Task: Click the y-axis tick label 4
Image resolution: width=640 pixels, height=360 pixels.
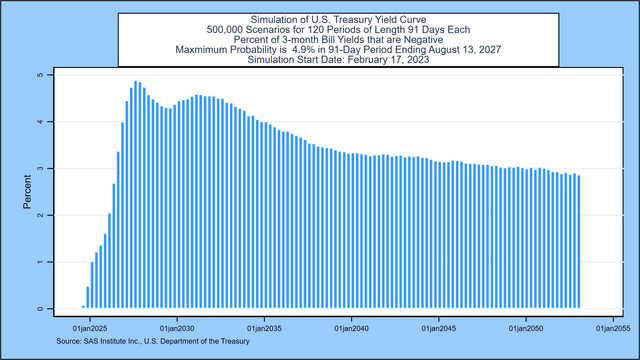Action: pos(40,122)
